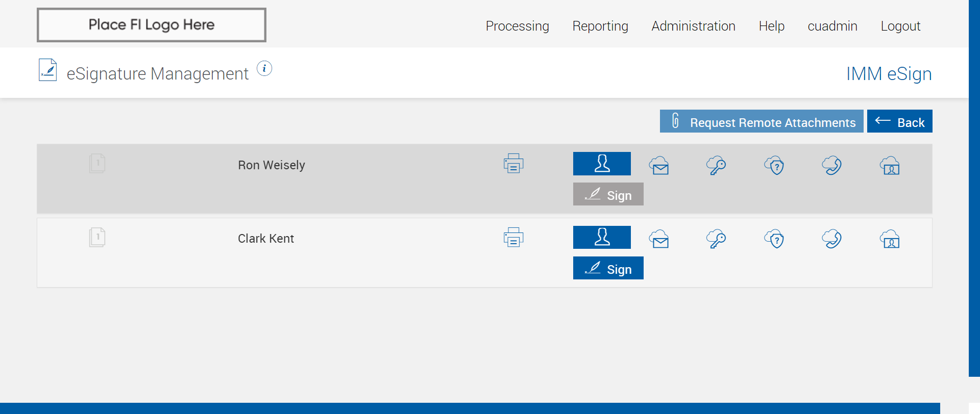Image resolution: width=980 pixels, height=414 pixels.
Task: Click the info icon beside eSignature Management
Action: click(x=264, y=68)
